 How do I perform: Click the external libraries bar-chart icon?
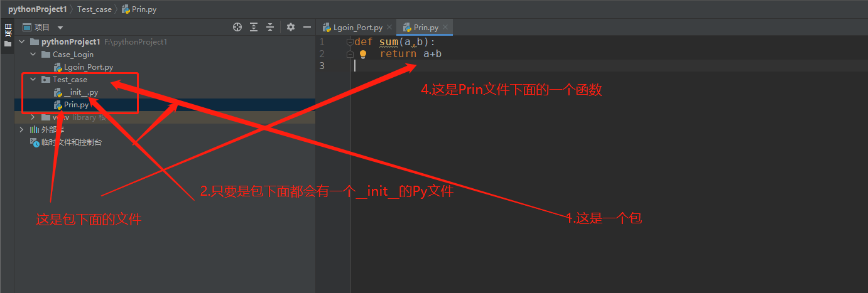coord(35,129)
